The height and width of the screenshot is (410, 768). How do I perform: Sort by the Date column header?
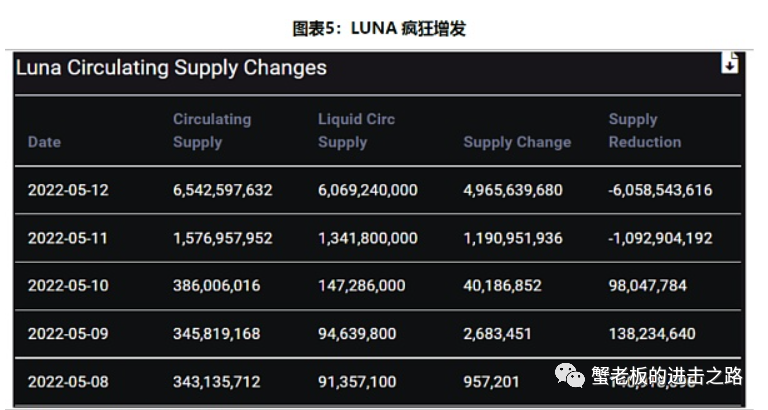tap(44, 142)
